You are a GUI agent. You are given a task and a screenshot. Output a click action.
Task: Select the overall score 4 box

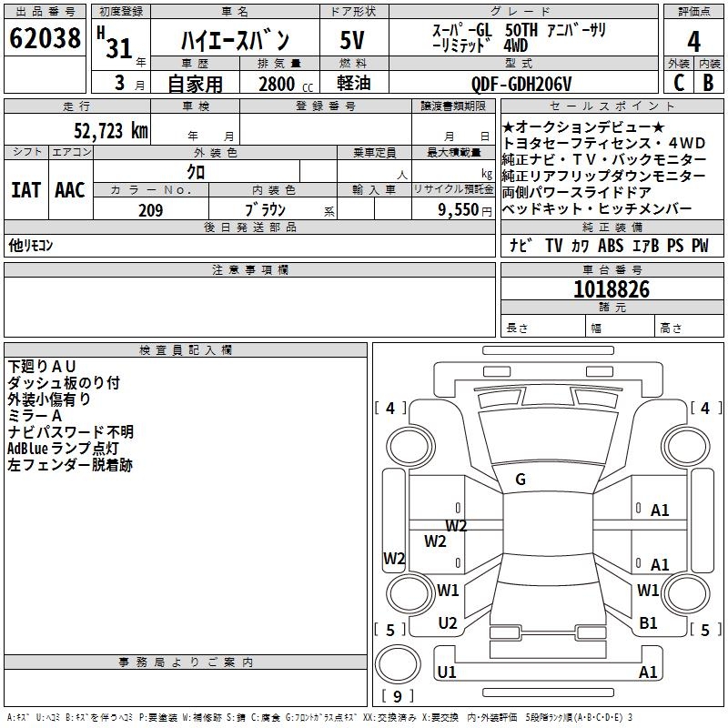pyautogui.click(x=693, y=41)
